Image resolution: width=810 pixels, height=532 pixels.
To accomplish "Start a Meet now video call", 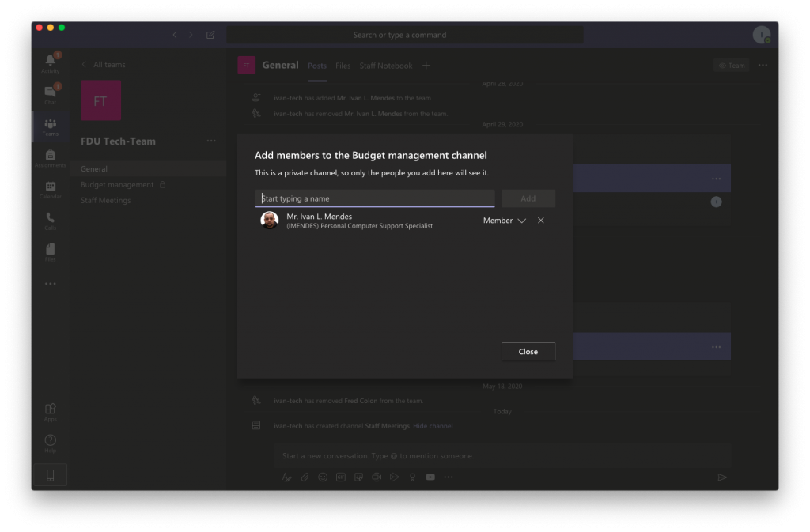I will tap(377, 477).
